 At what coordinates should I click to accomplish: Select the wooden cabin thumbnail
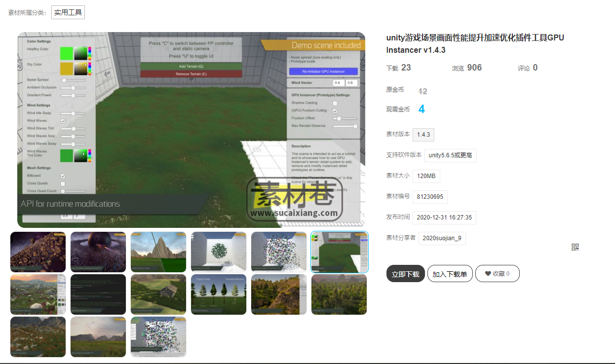[x=158, y=294]
